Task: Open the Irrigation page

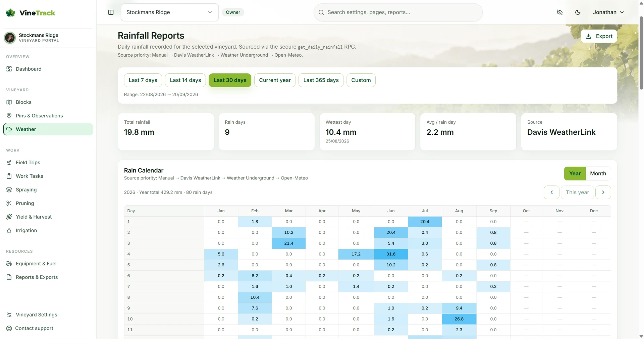Action: 48,230
